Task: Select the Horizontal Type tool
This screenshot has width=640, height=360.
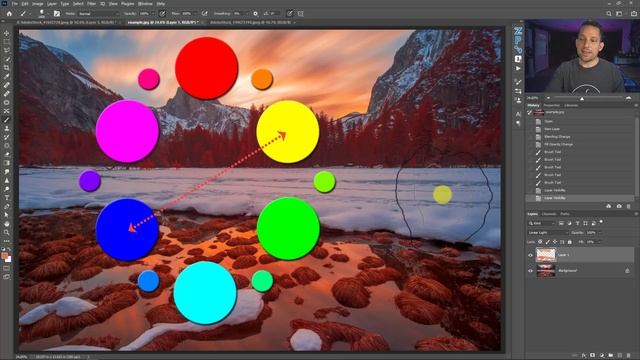Action: (x=7, y=198)
